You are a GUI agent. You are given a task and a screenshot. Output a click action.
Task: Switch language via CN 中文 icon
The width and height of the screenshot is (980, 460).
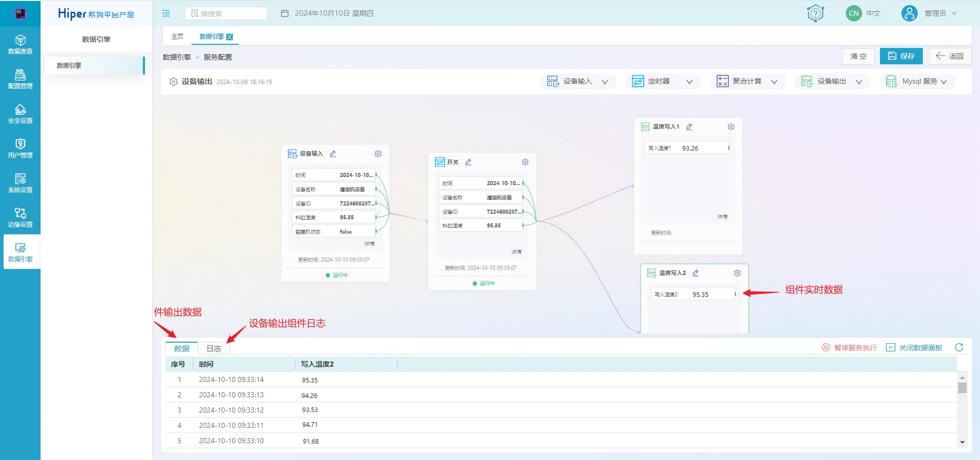coord(854,13)
